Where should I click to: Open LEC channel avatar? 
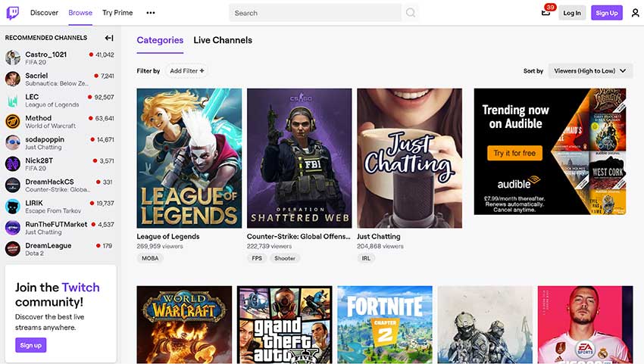(13, 100)
